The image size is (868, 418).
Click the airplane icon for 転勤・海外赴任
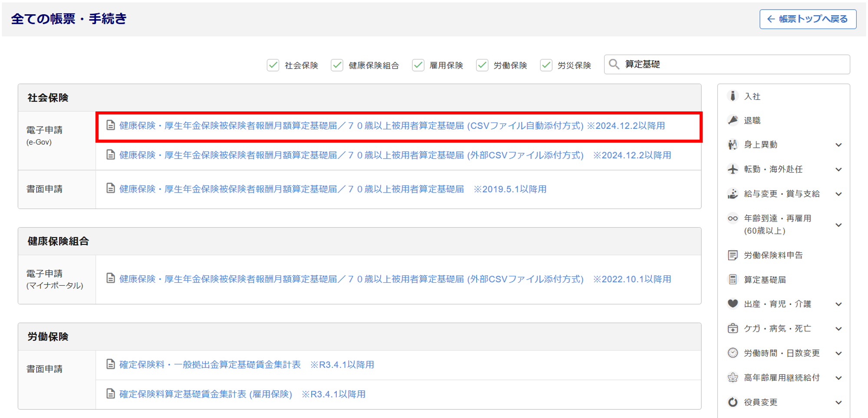click(733, 169)
